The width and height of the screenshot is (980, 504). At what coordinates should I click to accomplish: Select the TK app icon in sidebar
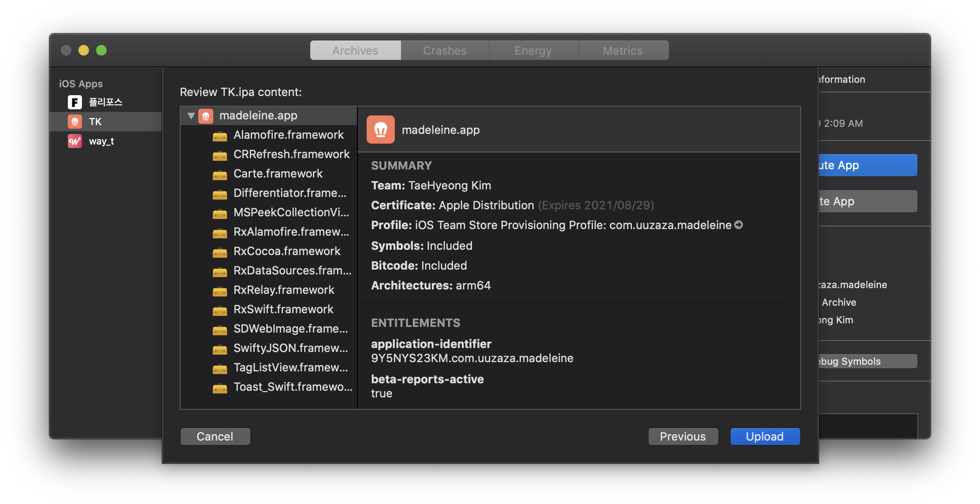75,122
